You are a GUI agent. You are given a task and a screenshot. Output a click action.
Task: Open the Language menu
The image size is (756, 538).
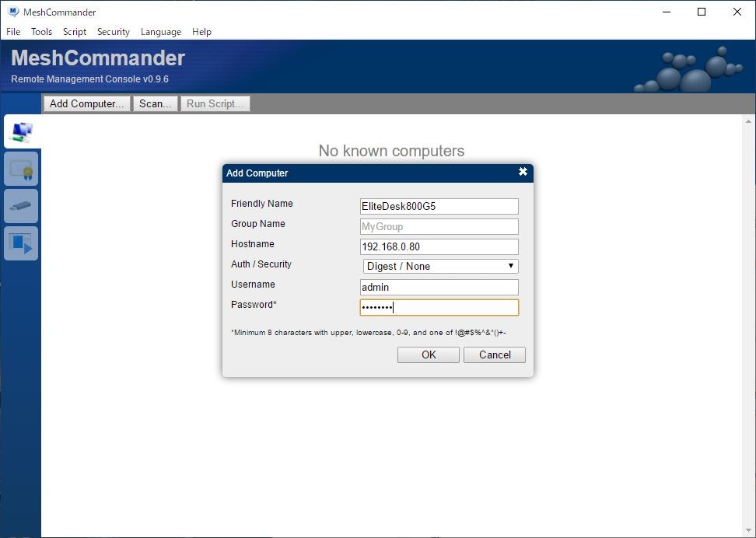coord(161,32)
